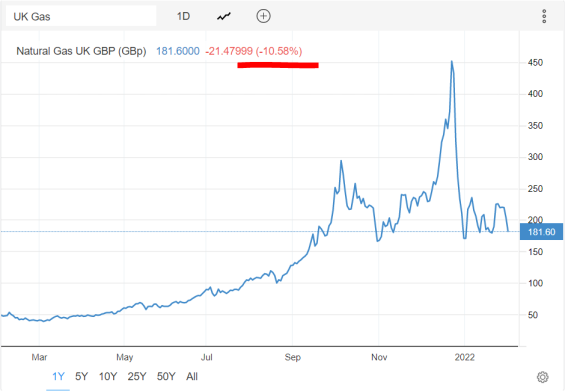This screenshot has height=391, width=580.
Task: Click the 181.60 current price label
Action: click(541, 232)
